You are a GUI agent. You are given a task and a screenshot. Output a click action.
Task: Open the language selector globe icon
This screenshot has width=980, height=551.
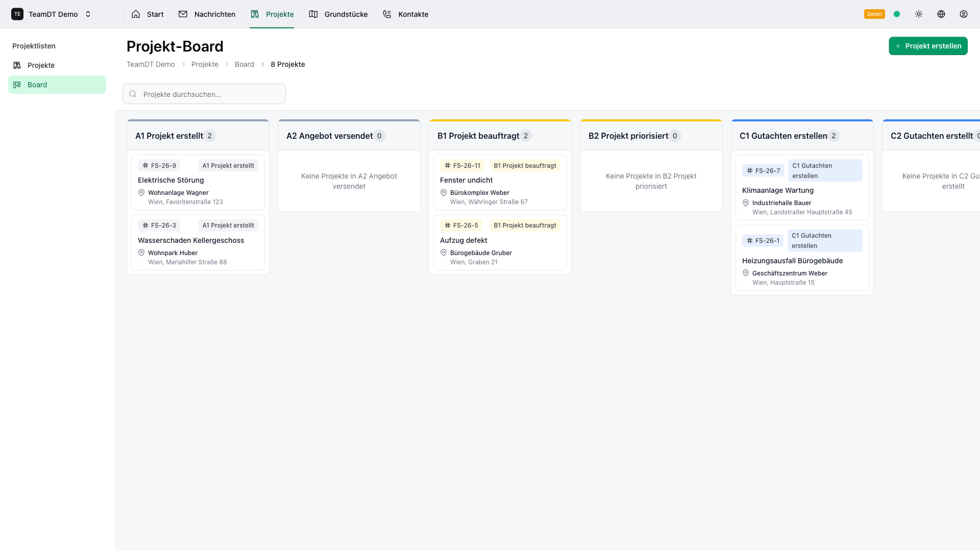pos(941,14)
